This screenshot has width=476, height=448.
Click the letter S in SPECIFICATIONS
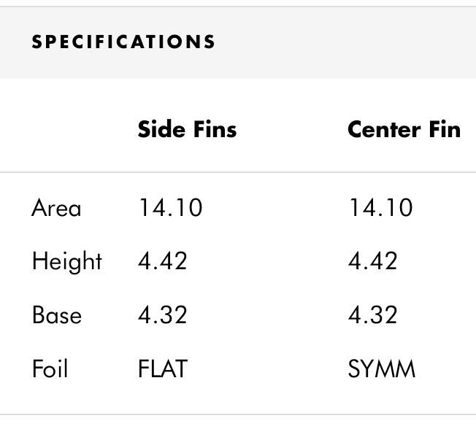point(37,42)
